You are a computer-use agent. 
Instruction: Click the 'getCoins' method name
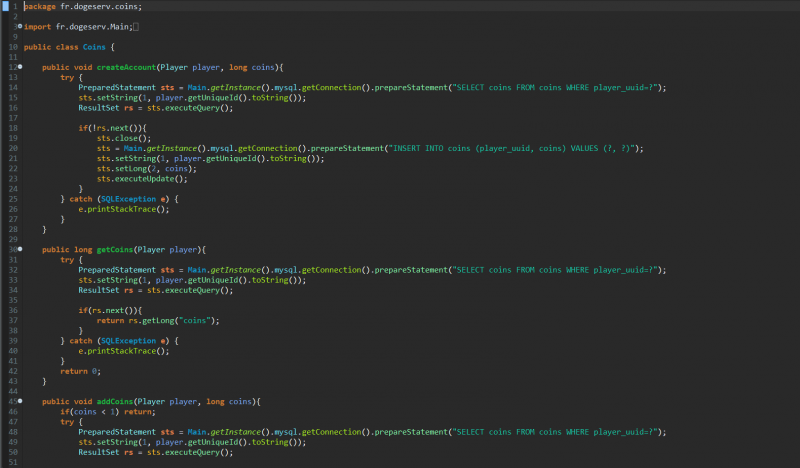click(115, 250)
